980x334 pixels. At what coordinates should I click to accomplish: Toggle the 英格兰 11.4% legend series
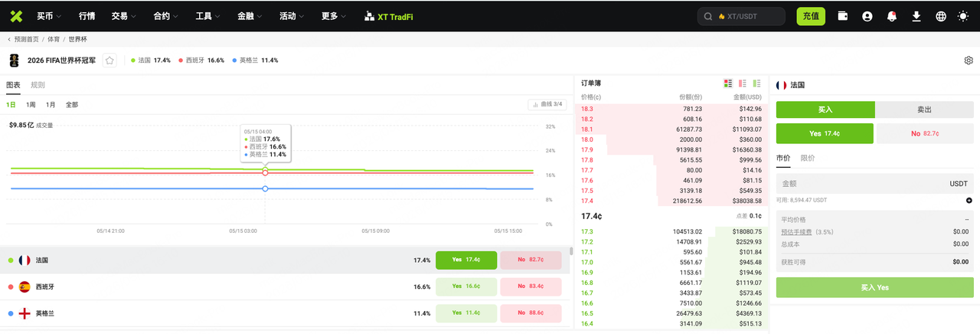(x=255, y=60)
